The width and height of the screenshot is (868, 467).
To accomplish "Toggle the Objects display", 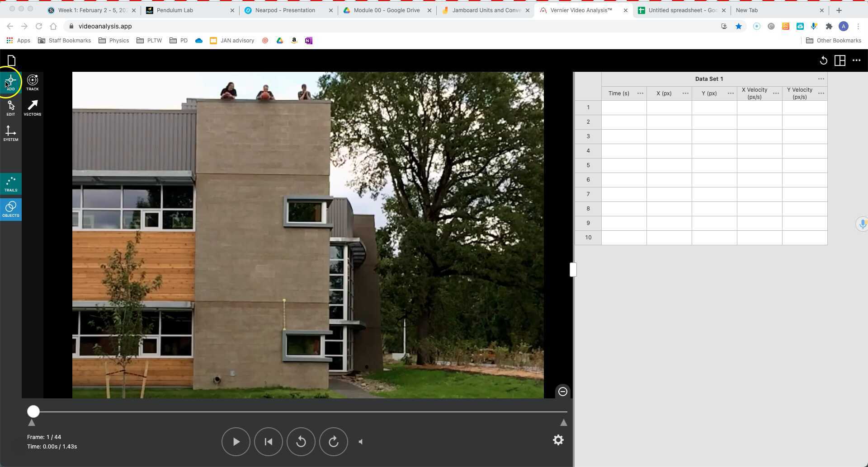I will 10,209.
